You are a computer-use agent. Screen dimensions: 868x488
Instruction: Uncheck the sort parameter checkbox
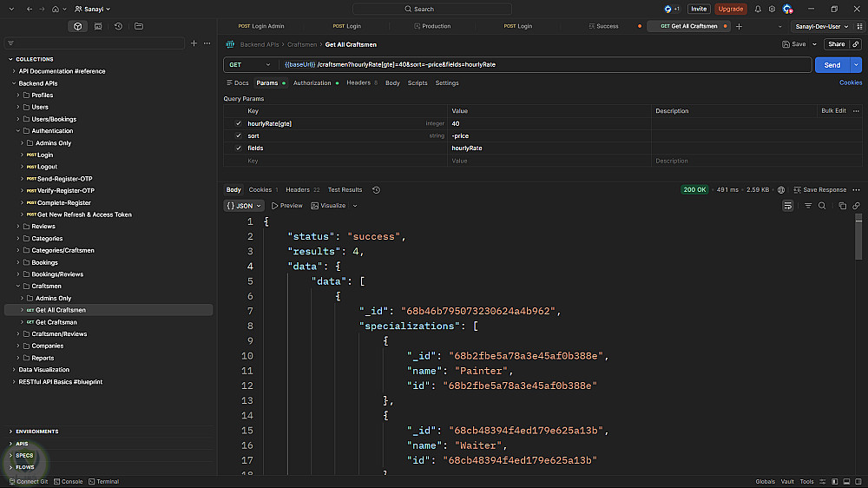[238, 135]
